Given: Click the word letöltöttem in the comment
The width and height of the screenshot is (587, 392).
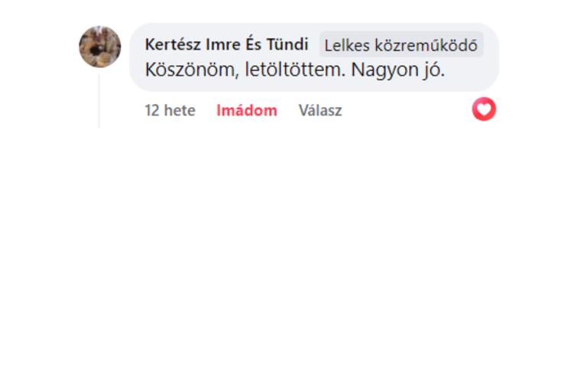Looking at the screenshot, I should [295, 70].
